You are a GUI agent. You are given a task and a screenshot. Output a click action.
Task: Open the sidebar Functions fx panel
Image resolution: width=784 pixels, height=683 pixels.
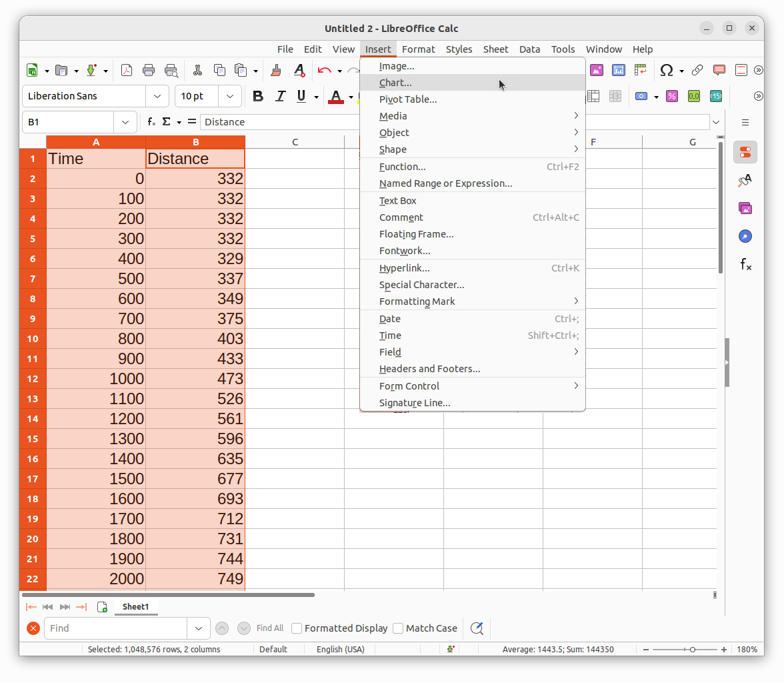pos(745,264)
